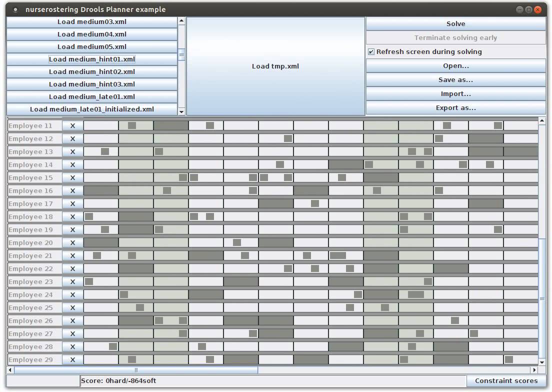
Task: Select the Employee 28 row label
Action: [30, 347]
